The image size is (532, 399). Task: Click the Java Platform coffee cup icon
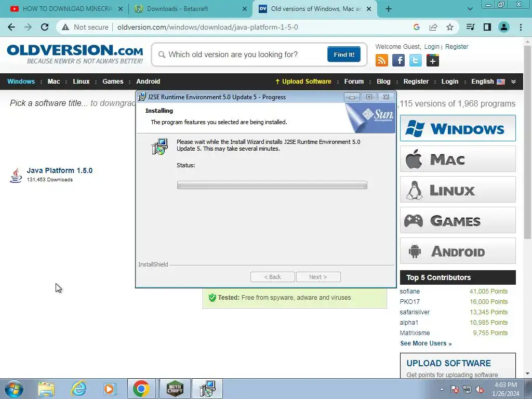click(x=16, y=175)
